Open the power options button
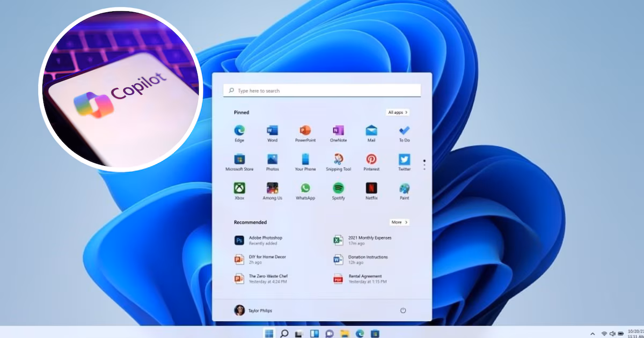This screenshot has height=338, width=644. (403, 310)
